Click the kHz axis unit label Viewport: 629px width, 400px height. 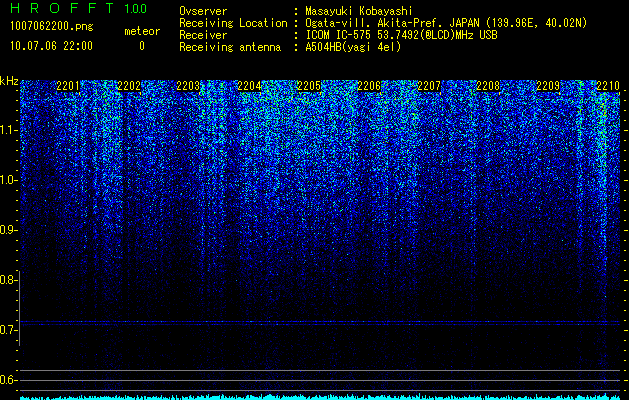tap(9, 81)
